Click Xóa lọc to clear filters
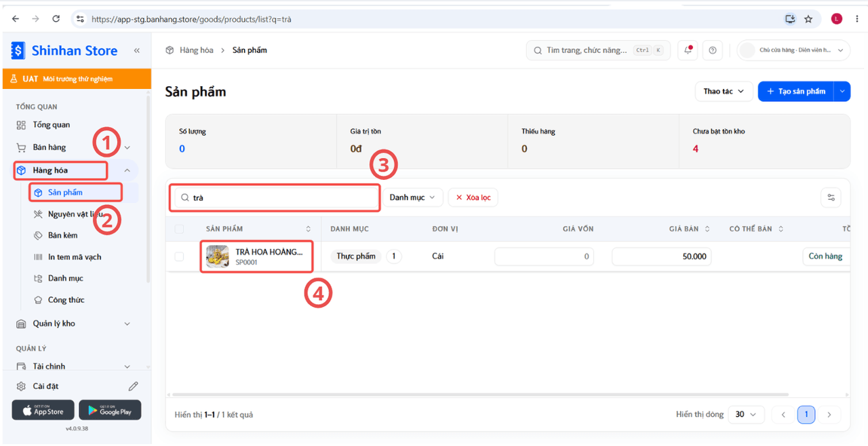The image size is (868, 446). click(x=473, y=198)
